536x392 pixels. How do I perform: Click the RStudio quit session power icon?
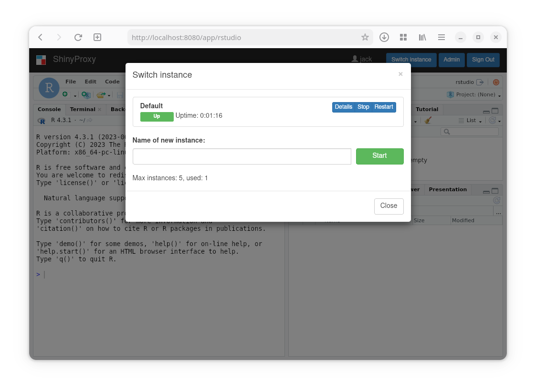tap(496, 82)
